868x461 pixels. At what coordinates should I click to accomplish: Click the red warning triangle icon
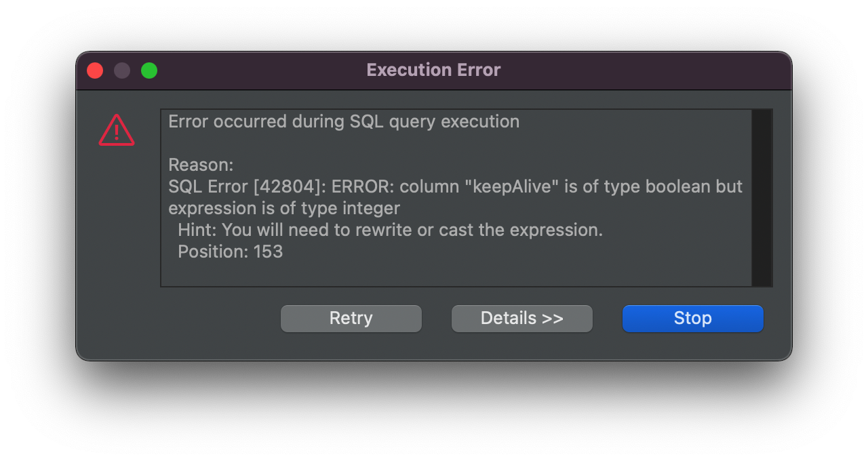(x=117, y=130)
